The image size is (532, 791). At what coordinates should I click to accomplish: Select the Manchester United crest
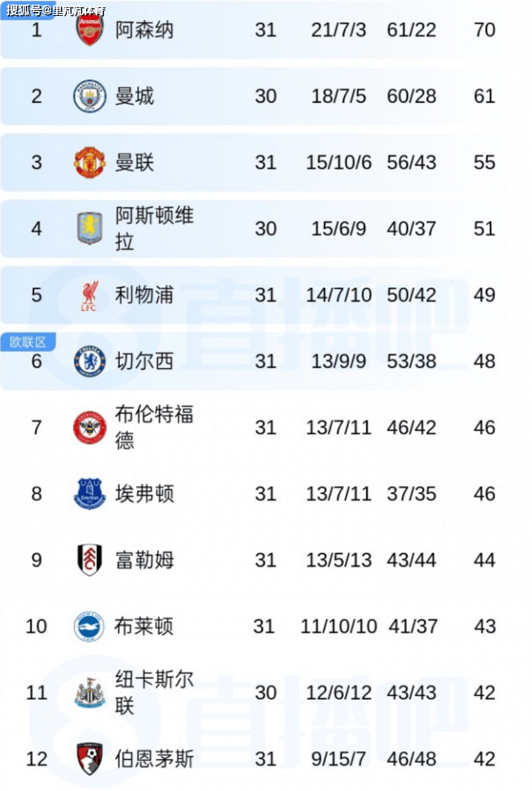[x=89, y=162]
